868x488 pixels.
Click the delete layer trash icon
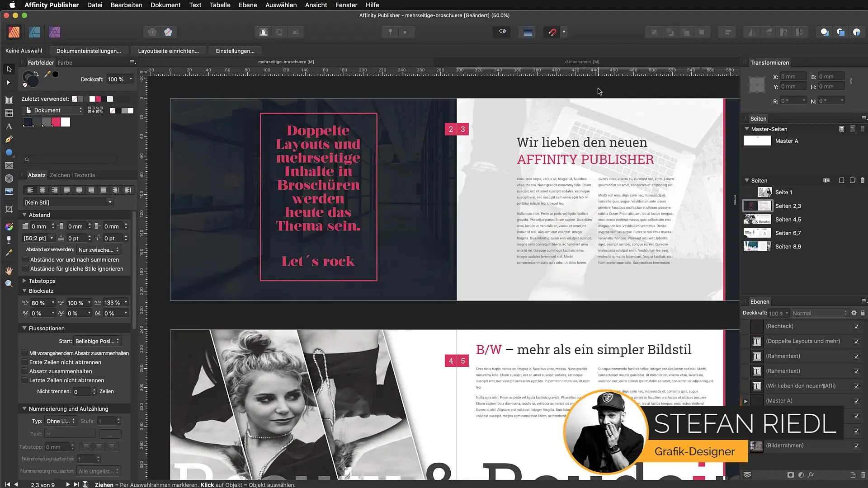pyautogui.click(x=863, y=475)
